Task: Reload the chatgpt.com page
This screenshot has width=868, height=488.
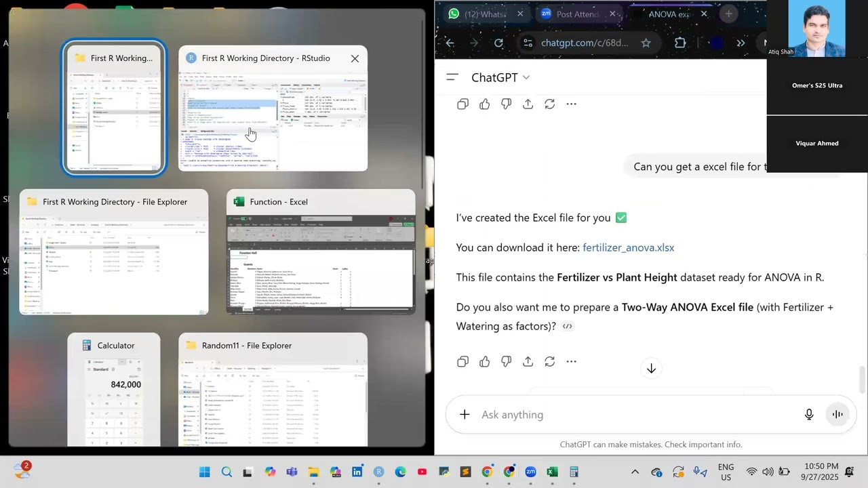Action: [498, 43]
